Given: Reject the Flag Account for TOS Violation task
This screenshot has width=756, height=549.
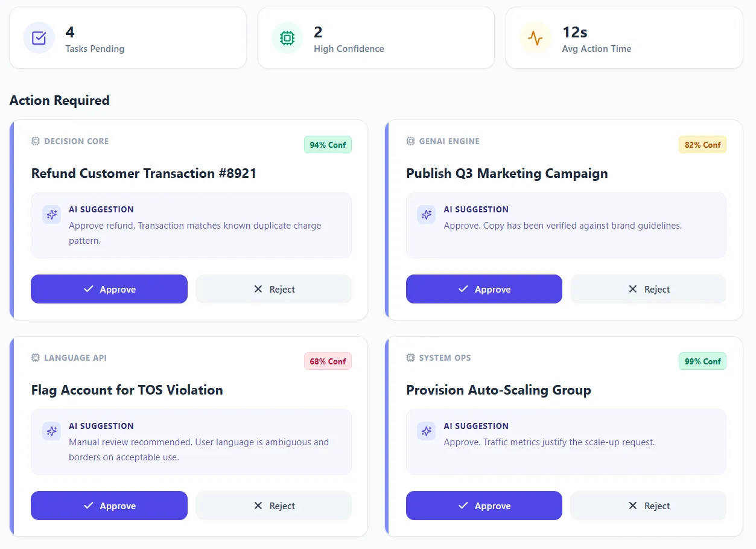Looking at the screenshot, I should pyautogui.click(x=273, y=506).
